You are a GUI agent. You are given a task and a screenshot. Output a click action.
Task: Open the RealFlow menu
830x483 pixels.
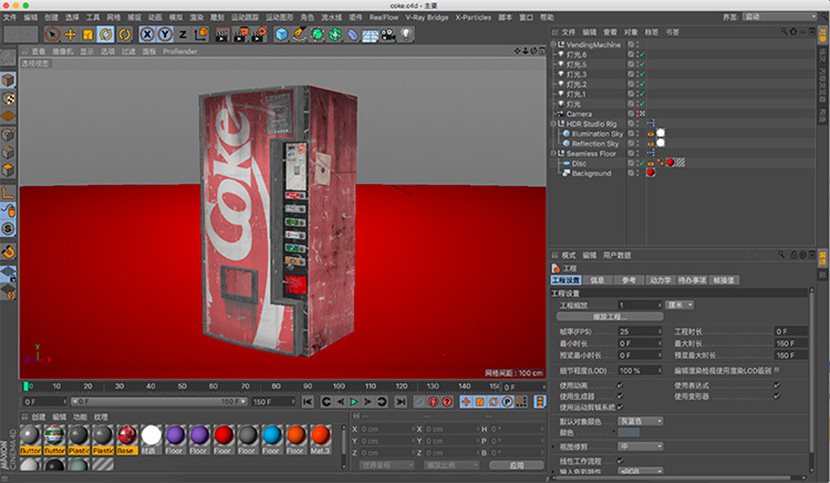coord(384,17)
